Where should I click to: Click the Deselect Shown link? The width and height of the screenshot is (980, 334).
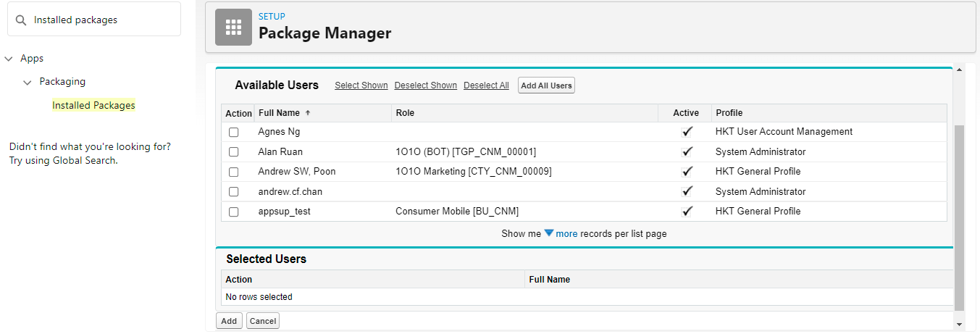[426, 85]
